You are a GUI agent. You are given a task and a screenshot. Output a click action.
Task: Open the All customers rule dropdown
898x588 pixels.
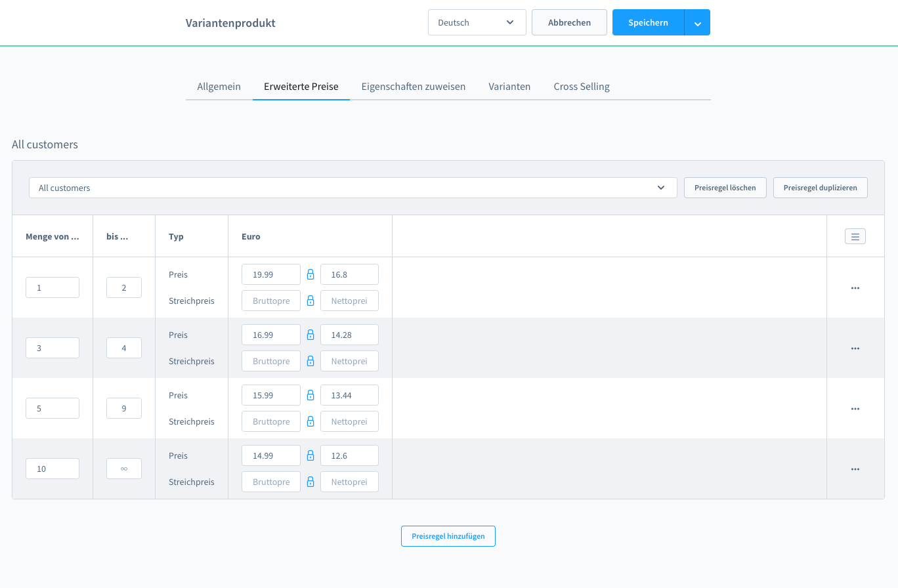[x=353, y=188]
